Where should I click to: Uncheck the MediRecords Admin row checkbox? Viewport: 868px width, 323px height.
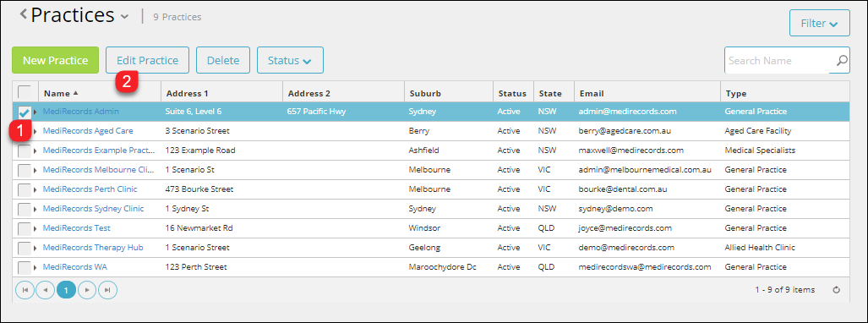click(25, 112)
